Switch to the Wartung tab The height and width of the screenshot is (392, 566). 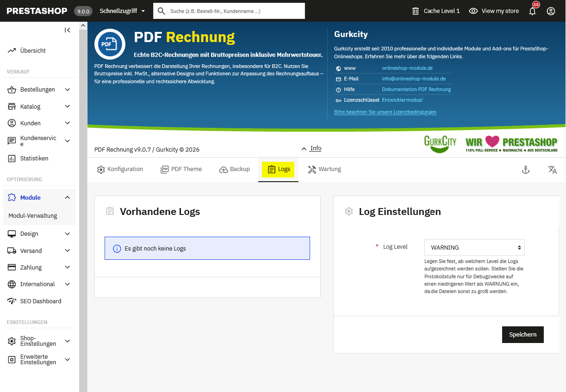[324, 170]
